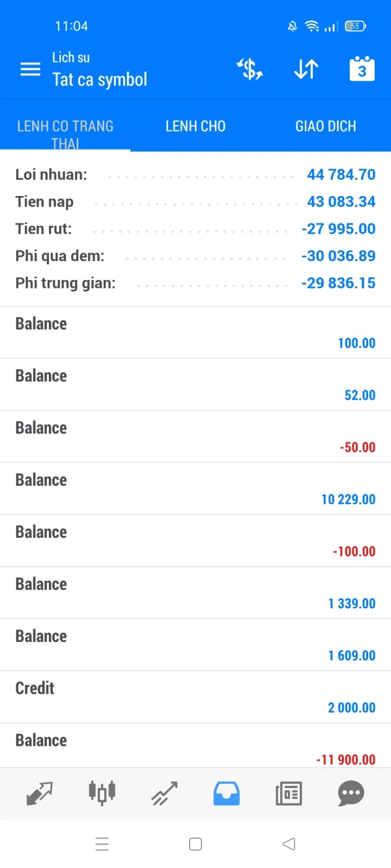Screen dimensions: 391x868
Task: Switch to the LENH CHO tab
Action: coord(195,126)
